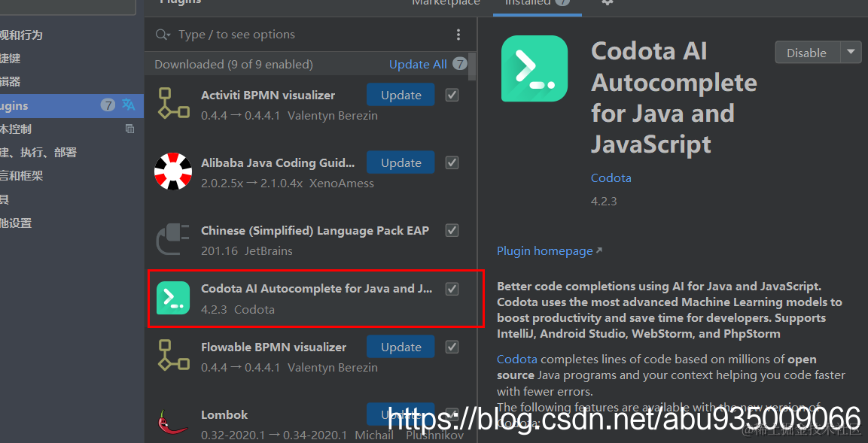868x443 pixels.
Task: Uncheck the Codota AI Autocomplete plugin
Action: point(452,289)
